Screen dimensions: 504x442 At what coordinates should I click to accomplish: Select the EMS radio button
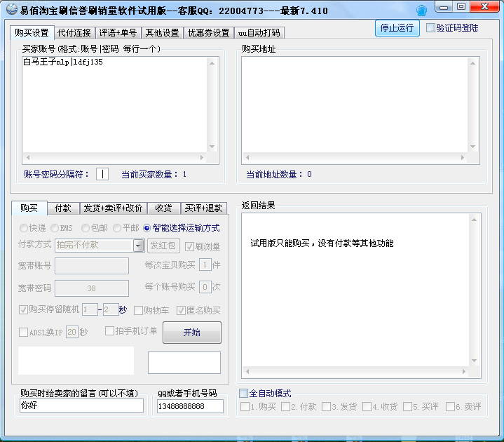point(55,228)
